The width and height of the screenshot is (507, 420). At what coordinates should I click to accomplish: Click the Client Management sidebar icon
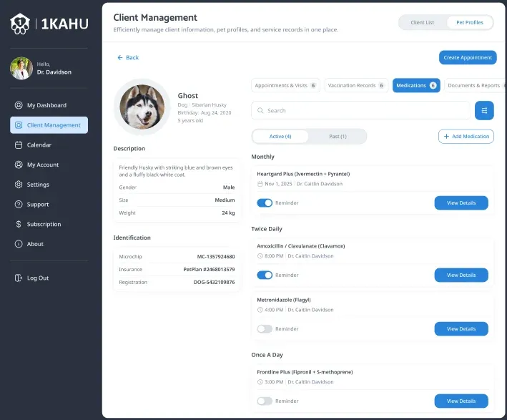click(x=19, y=125)
